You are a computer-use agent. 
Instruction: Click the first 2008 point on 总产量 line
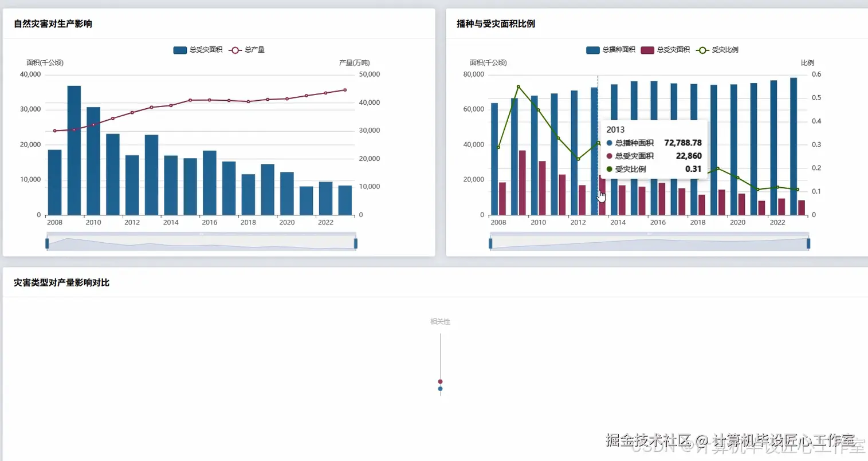[54, 131]
